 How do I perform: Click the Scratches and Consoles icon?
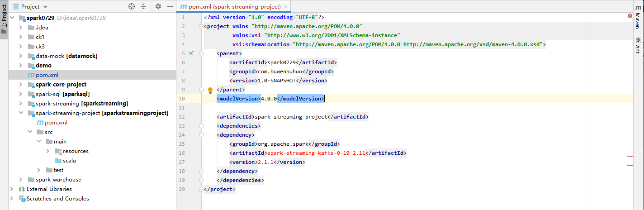[x=22, y=198]
